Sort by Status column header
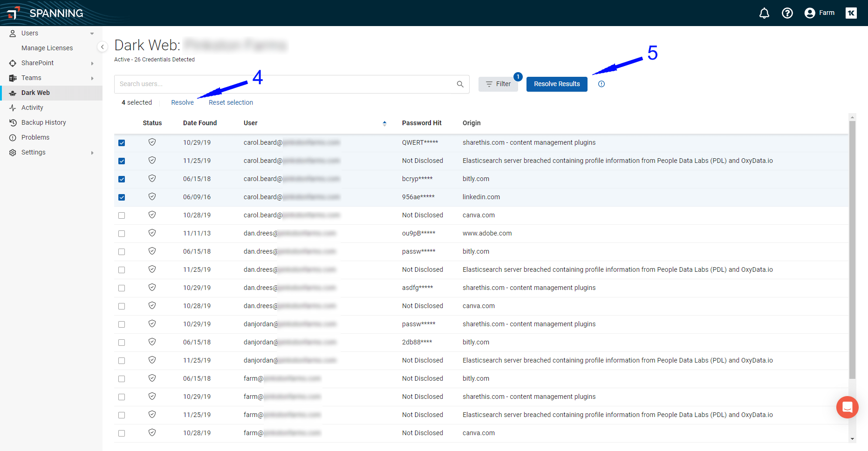This screenshot has height=451, width=868. [x=152, y=123]
